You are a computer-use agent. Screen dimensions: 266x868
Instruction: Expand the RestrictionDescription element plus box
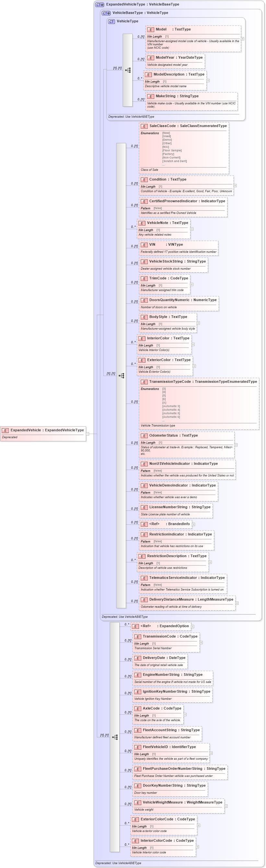click(210, 562)
